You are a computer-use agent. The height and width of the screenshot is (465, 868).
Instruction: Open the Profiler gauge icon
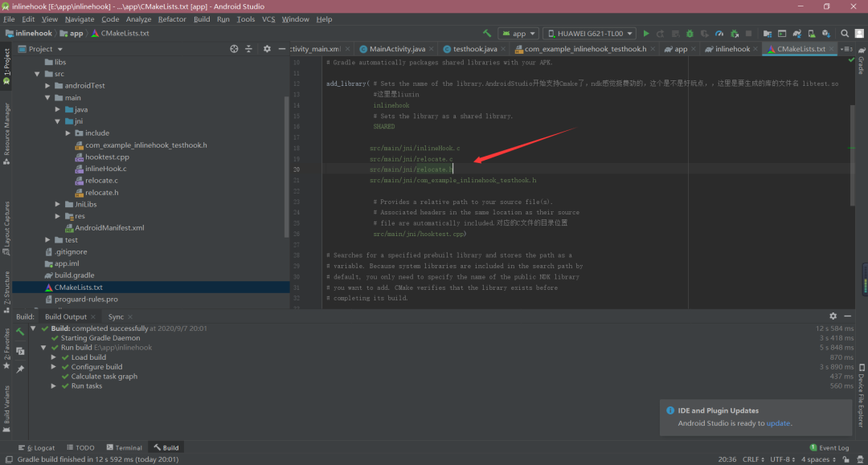point(719,34)
